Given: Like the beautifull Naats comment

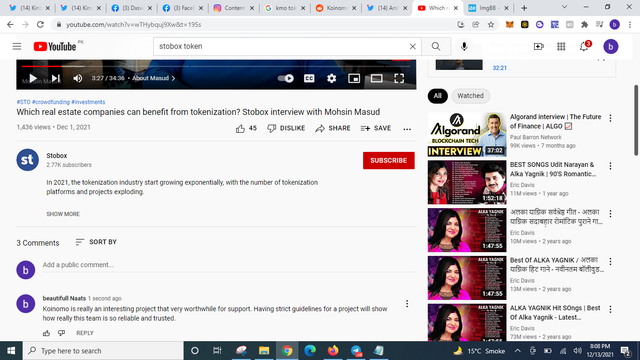Looking at the screenshot, I should [x=47, y=333].
